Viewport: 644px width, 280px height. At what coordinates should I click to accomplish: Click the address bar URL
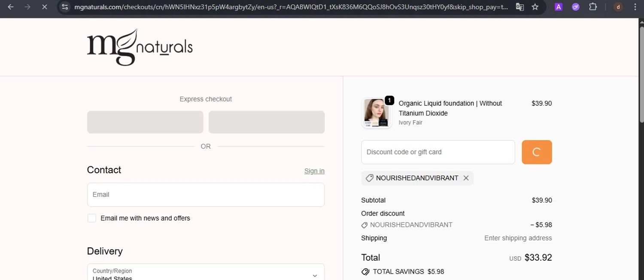(291, 7)
